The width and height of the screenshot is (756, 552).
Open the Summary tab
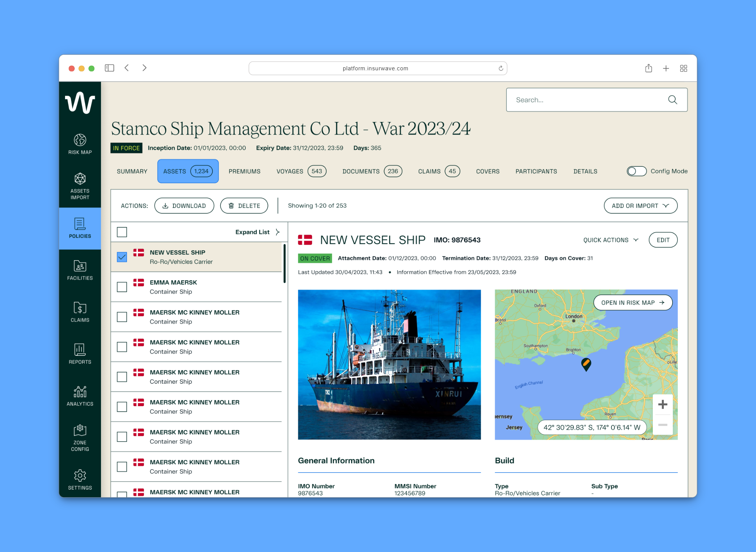click(x=132, y=171)
